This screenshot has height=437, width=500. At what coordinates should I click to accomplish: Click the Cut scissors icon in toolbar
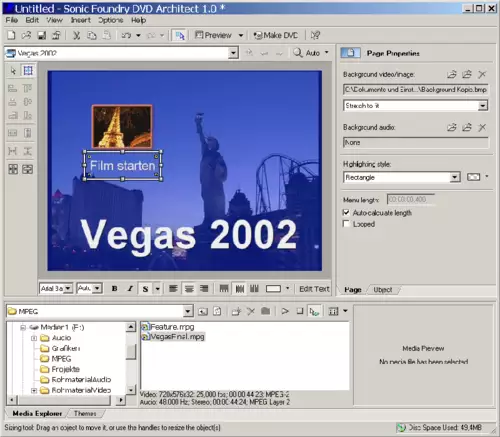tap(76, 35)
